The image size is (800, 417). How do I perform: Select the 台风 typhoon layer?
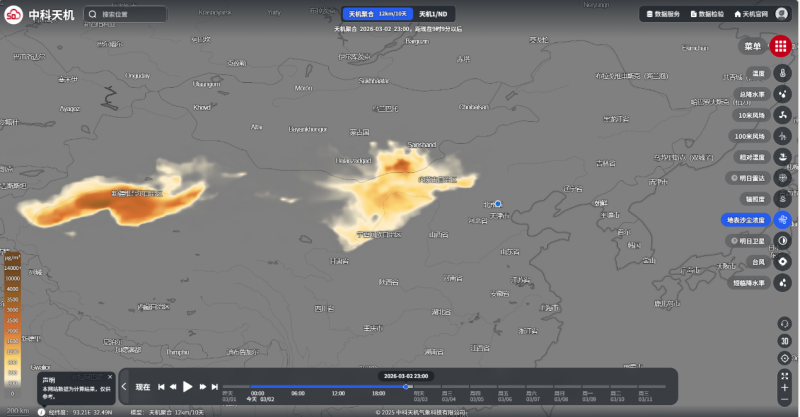pyautogui.click(x=782, y=262)
